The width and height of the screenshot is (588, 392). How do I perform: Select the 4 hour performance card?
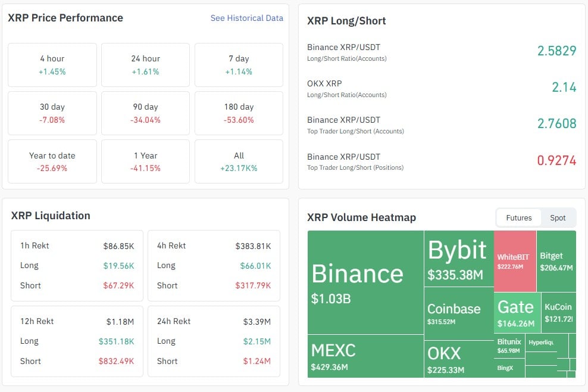(x=52, y=65)
